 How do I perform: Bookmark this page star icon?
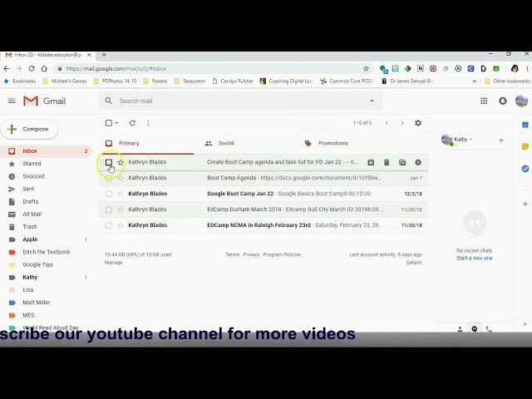coord(366,68)
